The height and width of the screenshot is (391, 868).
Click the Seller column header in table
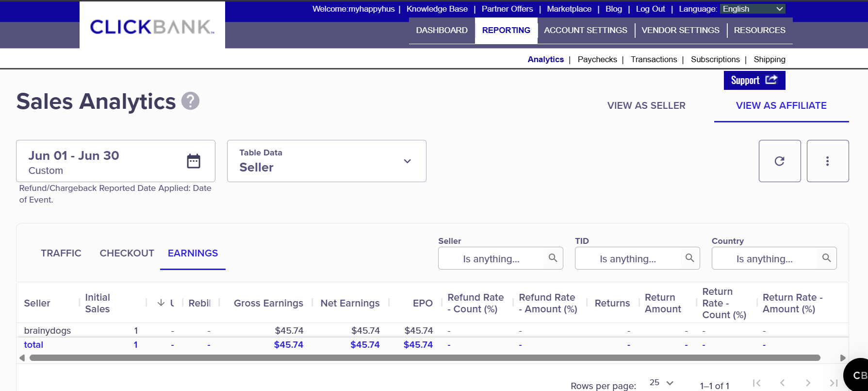(37, 303)
